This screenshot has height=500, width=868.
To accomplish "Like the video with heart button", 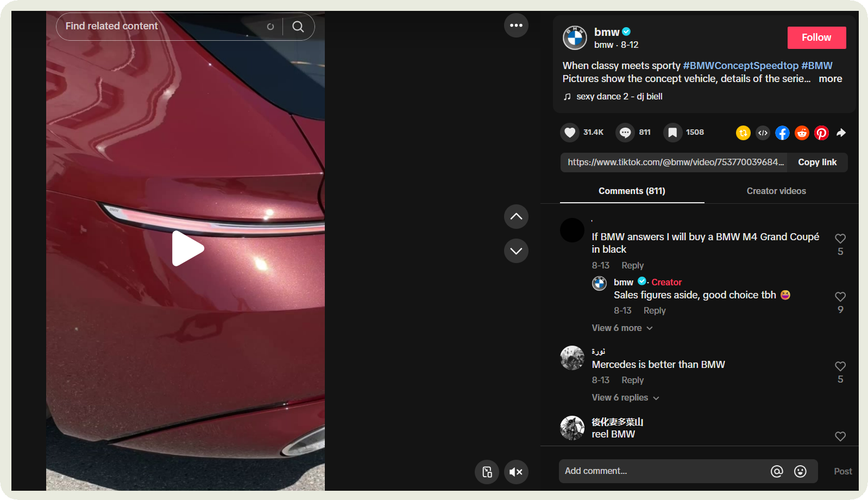I will pyautogui.click(x=570, y=133).
